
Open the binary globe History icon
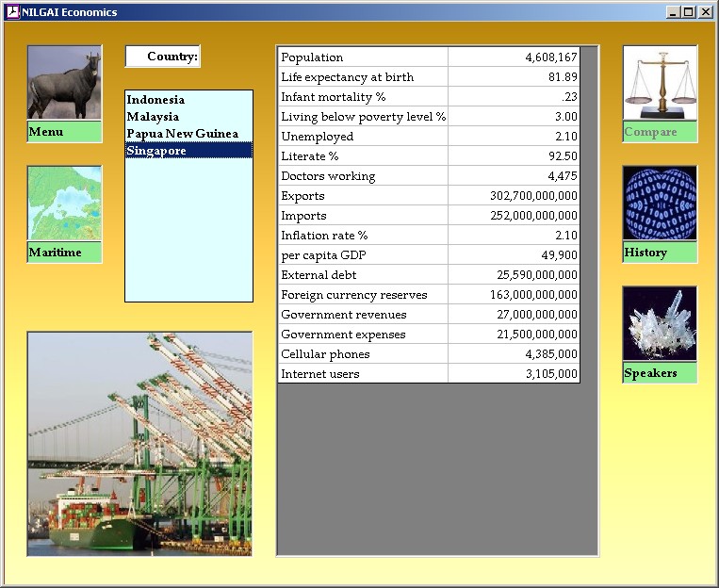(660, 204)
